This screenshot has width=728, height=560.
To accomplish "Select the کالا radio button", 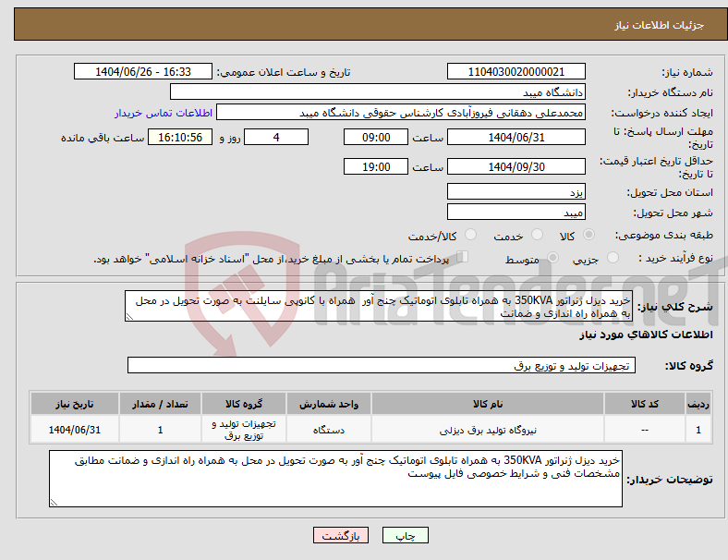I will tap(588, 235).
